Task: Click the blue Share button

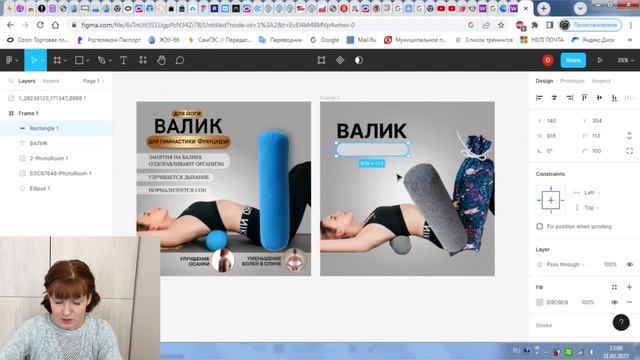Action: coord(573,60)
